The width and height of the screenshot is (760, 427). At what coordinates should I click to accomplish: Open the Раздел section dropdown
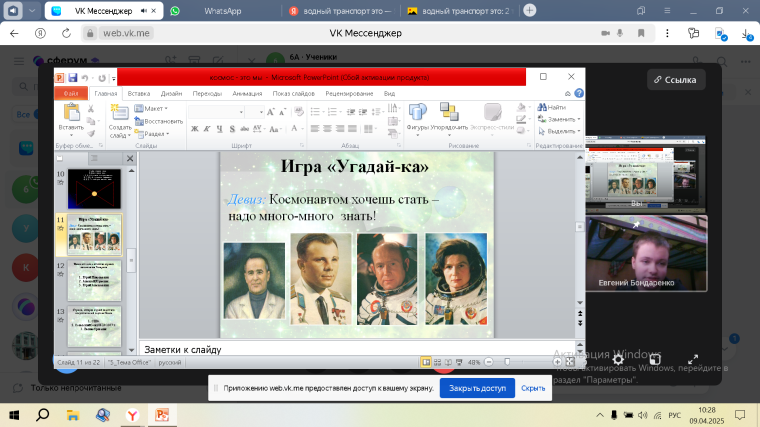[152, 134]
